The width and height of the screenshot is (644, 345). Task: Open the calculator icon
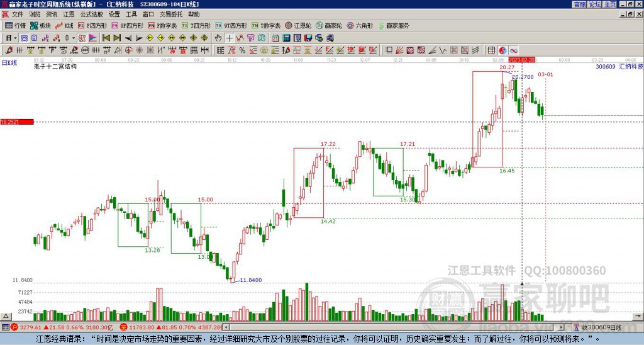click(287, 38)
